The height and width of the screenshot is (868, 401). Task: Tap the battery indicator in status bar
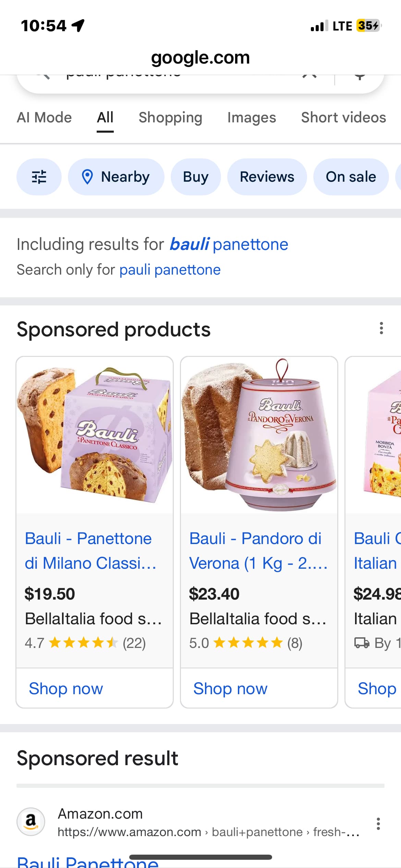click(x=368, y=26)
